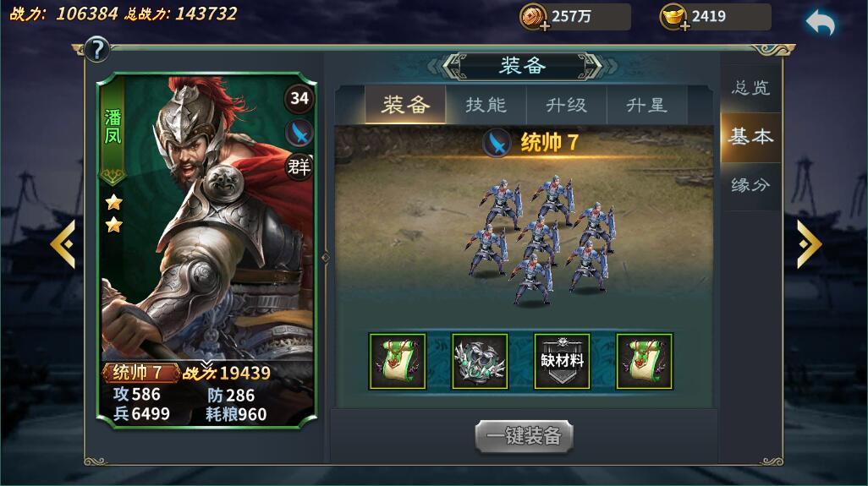
Task: Click the blue troop type icon beside 统帅 7
Action: [497, 143]
